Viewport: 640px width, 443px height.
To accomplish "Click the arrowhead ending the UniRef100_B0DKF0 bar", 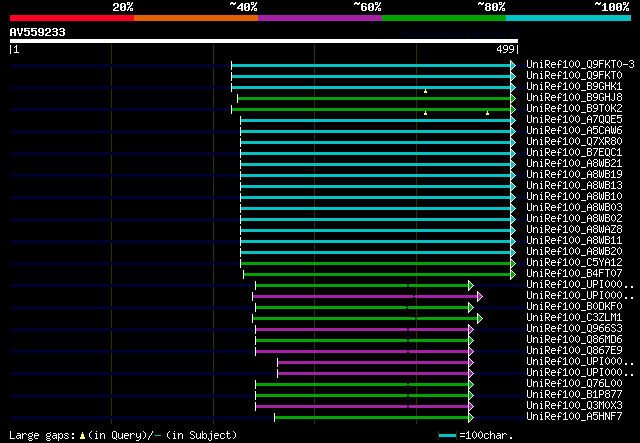I will pos(471,308).
